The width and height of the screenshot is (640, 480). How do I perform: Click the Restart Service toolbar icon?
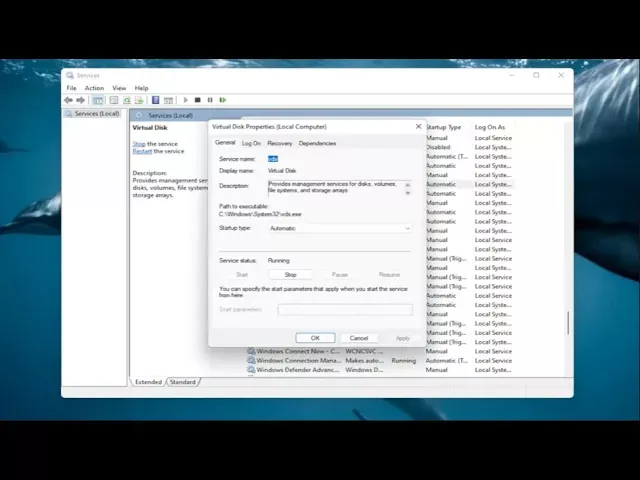tap(222, 100)
